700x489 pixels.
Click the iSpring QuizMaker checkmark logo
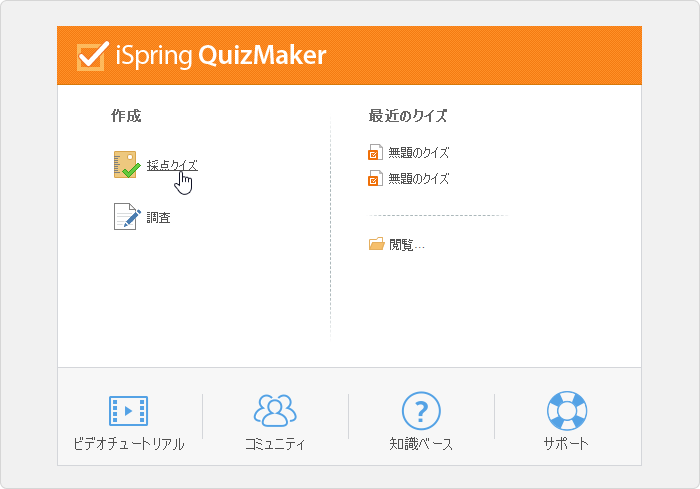(x=92, y=56)
